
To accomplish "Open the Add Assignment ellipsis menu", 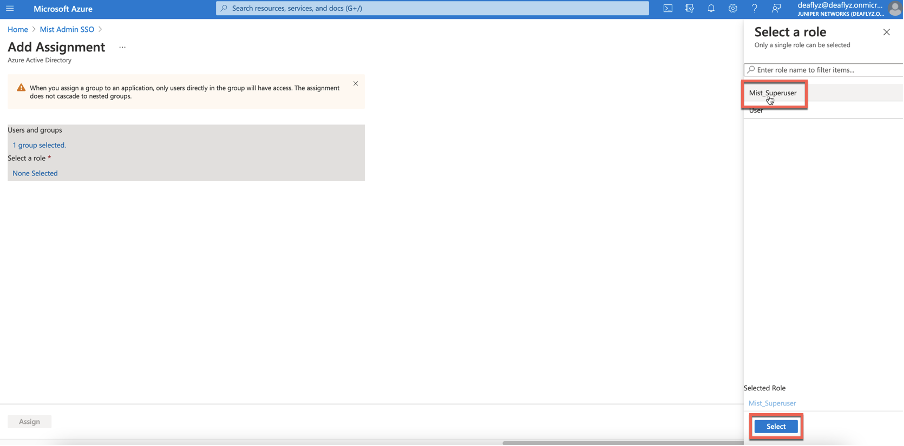I will (123, 47).
